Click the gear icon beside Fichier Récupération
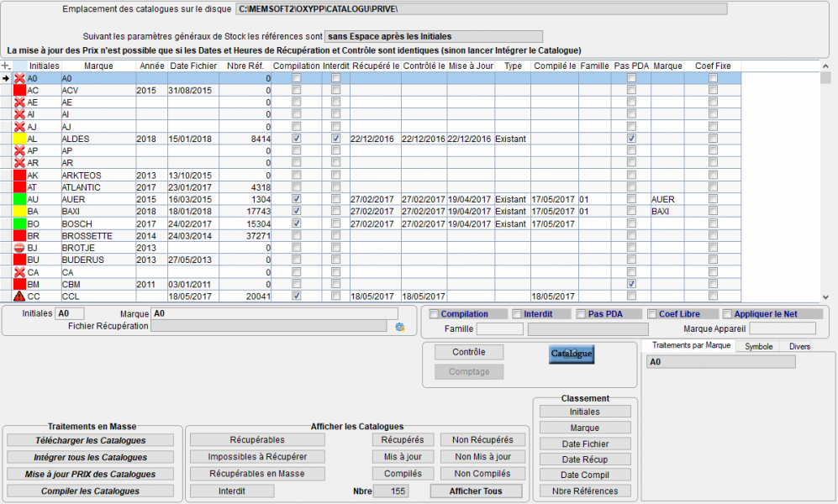 pyautogui.click(x=400, y=327)
